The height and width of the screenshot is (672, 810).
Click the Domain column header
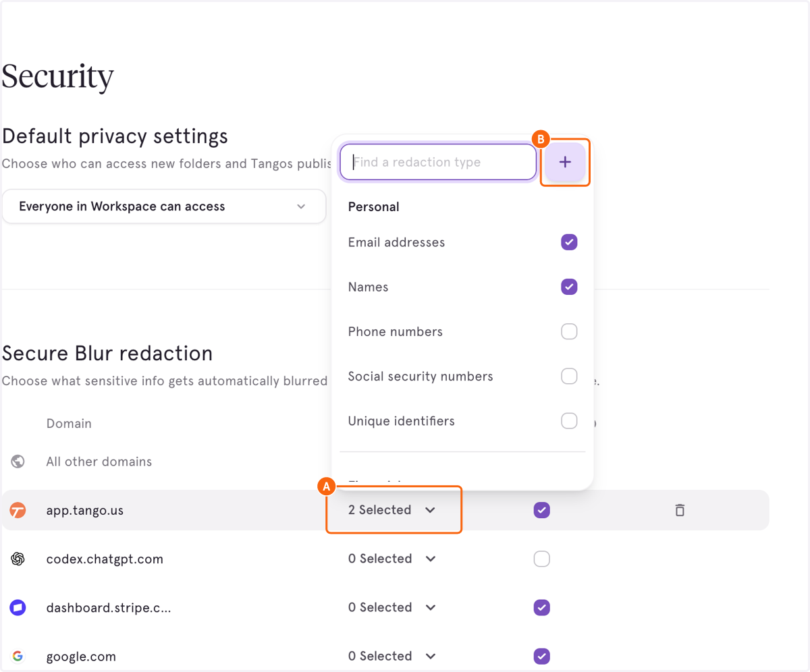click(69, 424)
